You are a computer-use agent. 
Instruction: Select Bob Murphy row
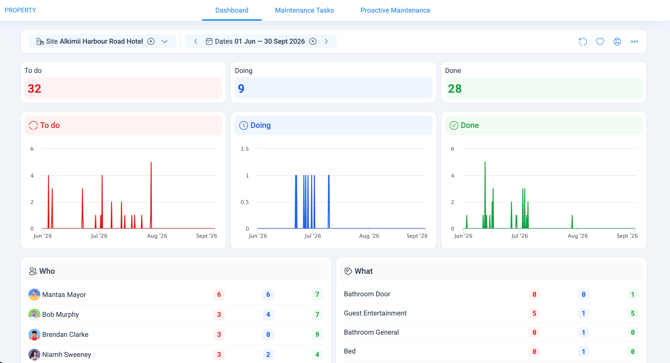pyautogui.click(x=176, y=314)
